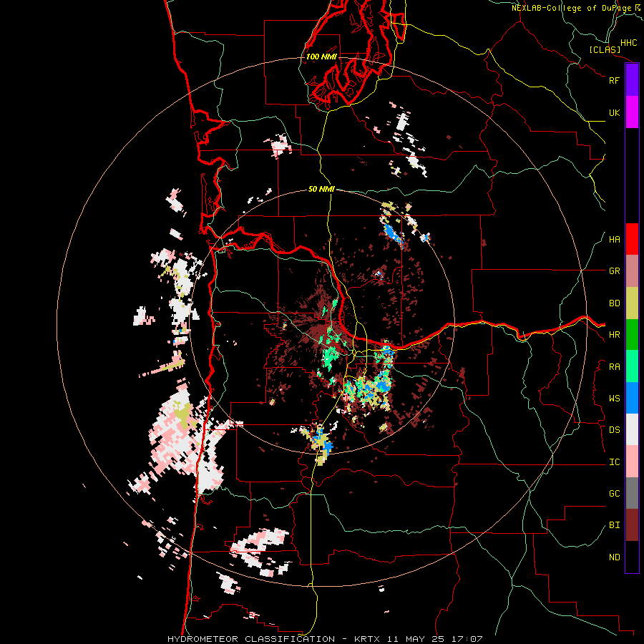Click the HA legend label

point(614,240)
